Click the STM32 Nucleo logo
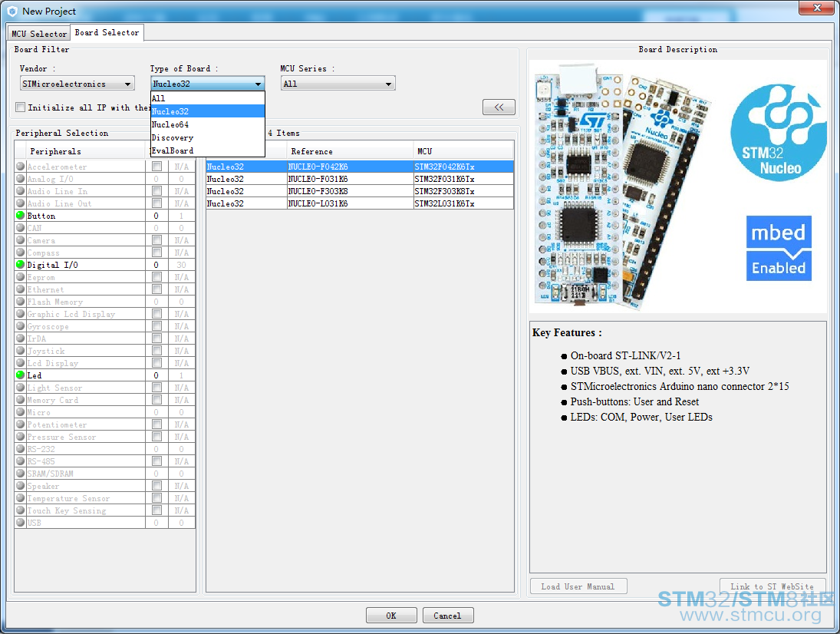Viewport: 840px width, 634px height. [x=778, y=132]
